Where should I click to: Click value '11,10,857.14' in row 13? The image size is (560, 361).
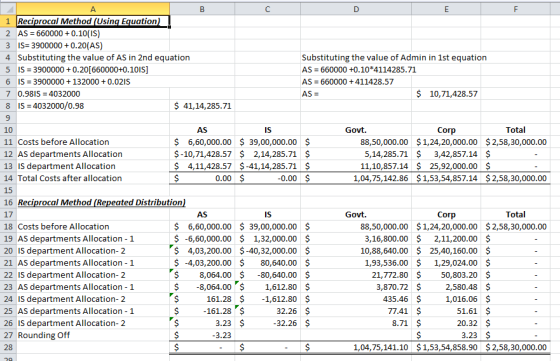coord(384,166)
